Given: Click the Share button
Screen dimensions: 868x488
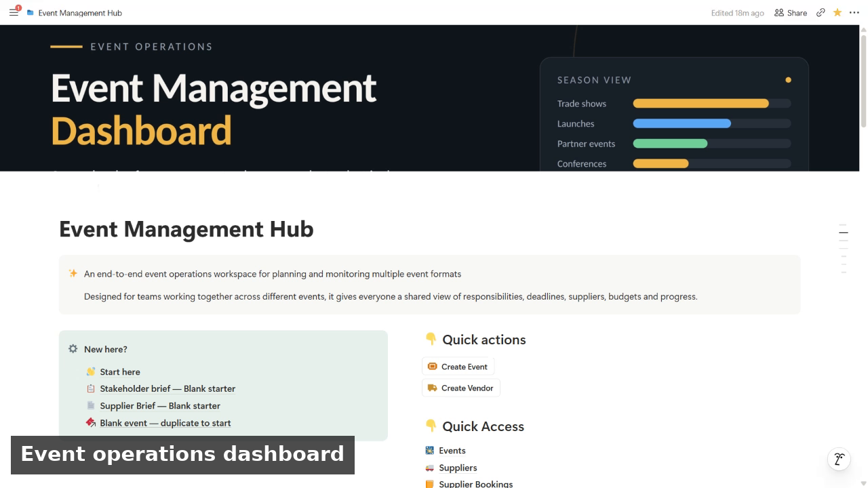Looking at the screenshot, I should pos(791,12).
